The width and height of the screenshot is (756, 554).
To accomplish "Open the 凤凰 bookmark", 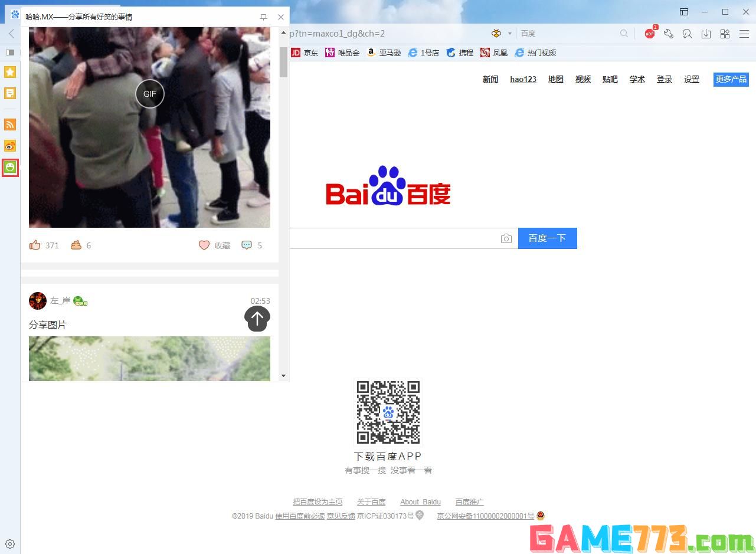I will (x=494, y=53).
